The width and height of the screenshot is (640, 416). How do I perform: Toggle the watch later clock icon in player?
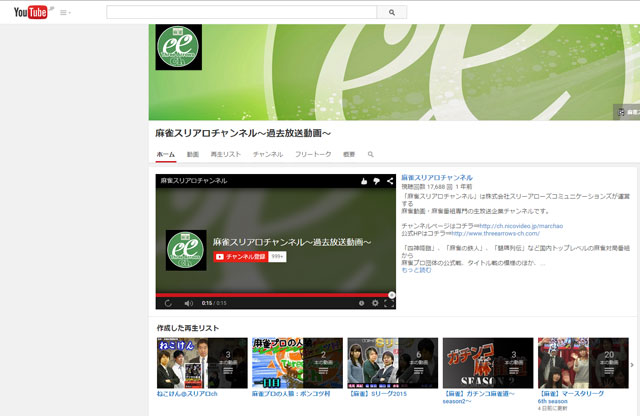361,302
